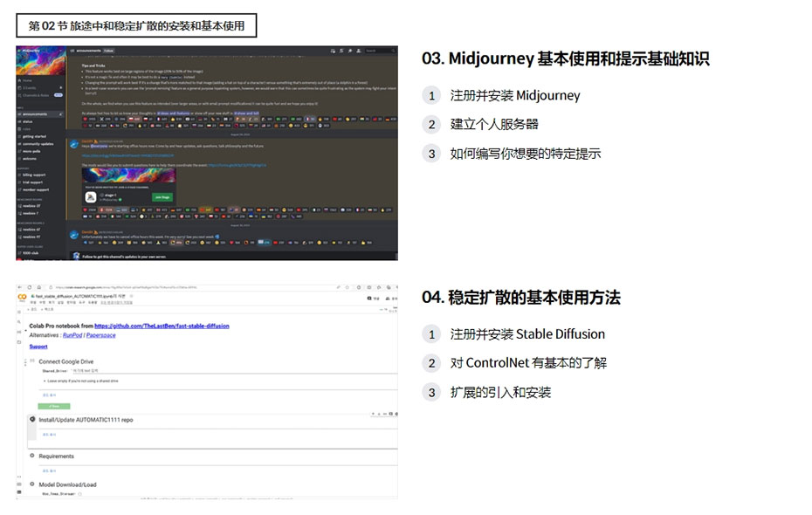Open the Support link in Colab notebook
Viewport: 812px width, 515px height.
pos(38,347)
